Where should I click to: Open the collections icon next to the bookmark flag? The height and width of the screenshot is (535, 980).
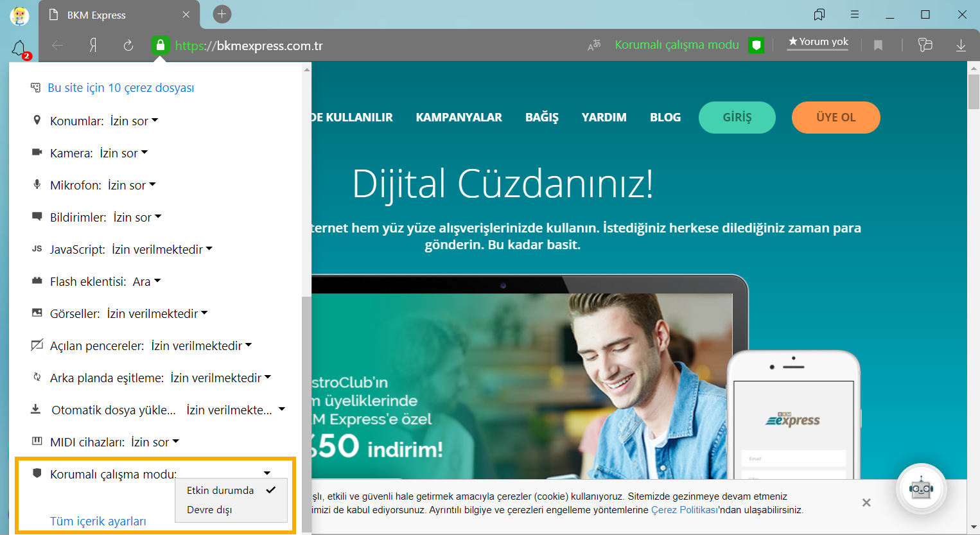(x=925, y=45)
